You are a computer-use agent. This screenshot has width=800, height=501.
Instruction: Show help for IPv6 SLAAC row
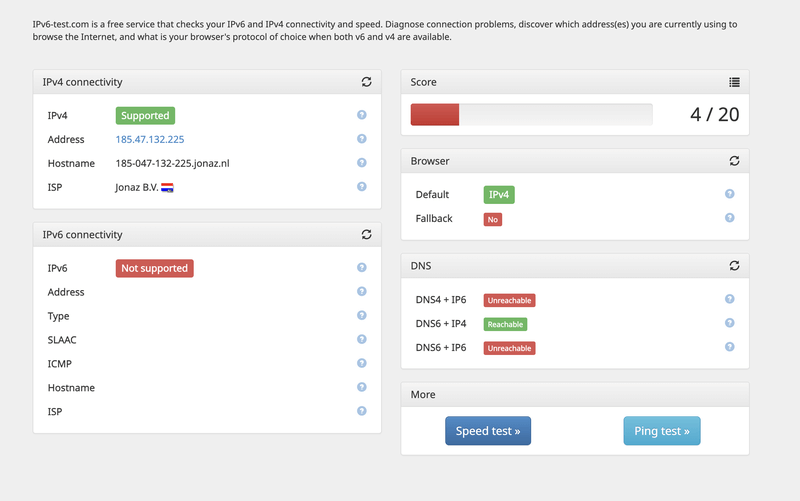pyautogui.click(x=362, y=340)
